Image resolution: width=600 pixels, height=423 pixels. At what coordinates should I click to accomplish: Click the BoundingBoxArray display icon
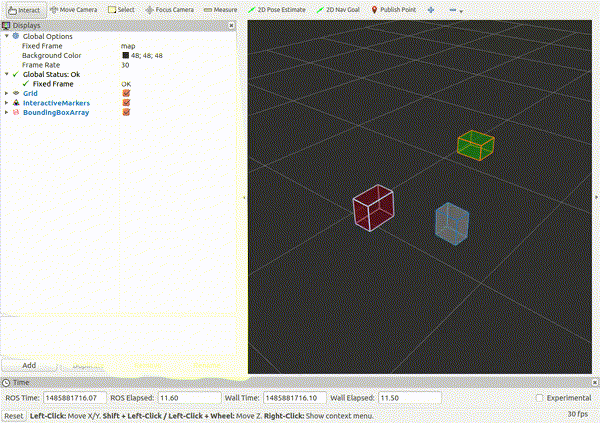(16, 112)
